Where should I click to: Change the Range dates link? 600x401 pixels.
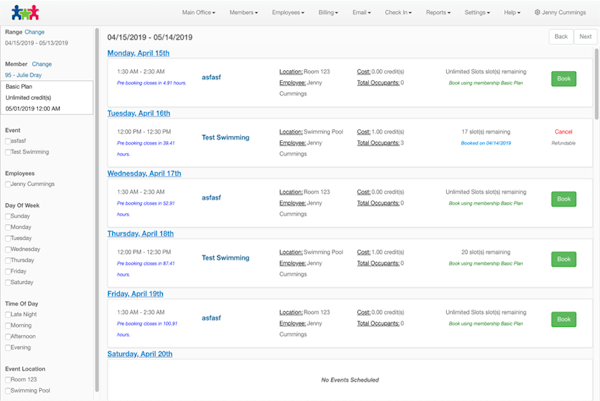(35, 33)
